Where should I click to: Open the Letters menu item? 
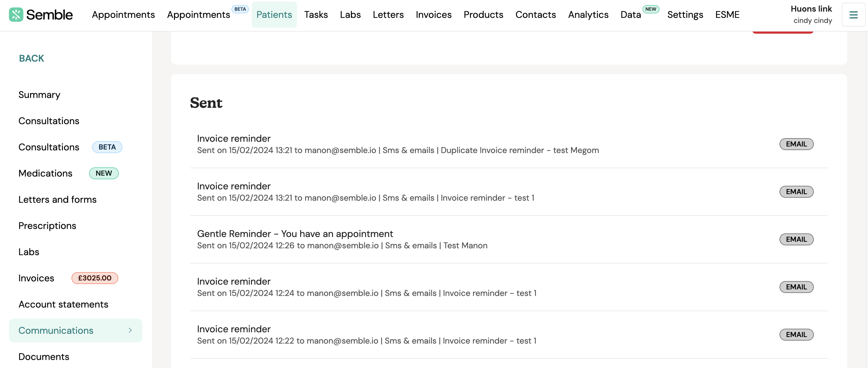[388, 15]
